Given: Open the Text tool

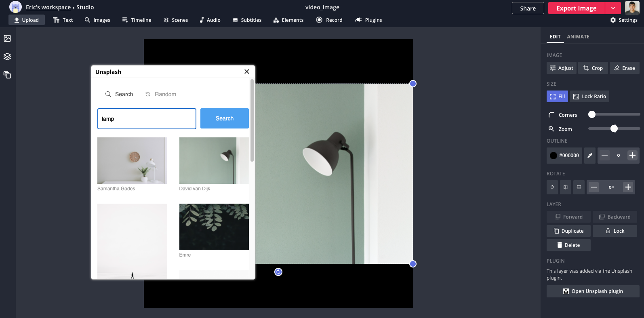Looking at the screenshot, I should point(63,20).
